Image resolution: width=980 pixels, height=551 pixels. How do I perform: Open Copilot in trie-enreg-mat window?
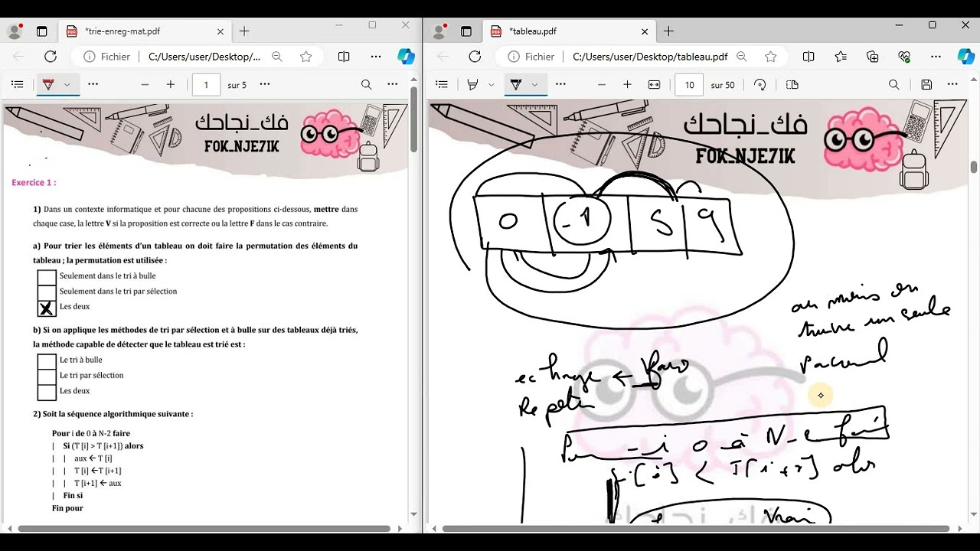(x=406, y=57)
